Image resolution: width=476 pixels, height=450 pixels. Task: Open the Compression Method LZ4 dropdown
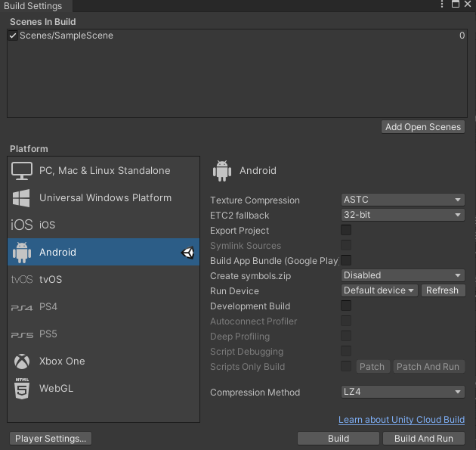(403, 393)
